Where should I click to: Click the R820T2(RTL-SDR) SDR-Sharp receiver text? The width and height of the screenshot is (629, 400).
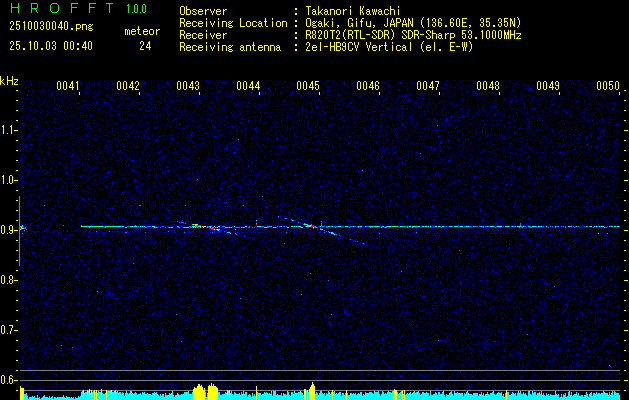click(x=413, y=35)
